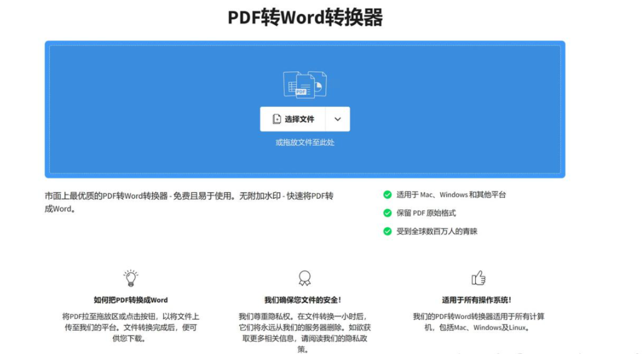Click the award ribbon icon
Viewport: 644px width, 354px height.
pyautogui.click(x=305, y=278)
